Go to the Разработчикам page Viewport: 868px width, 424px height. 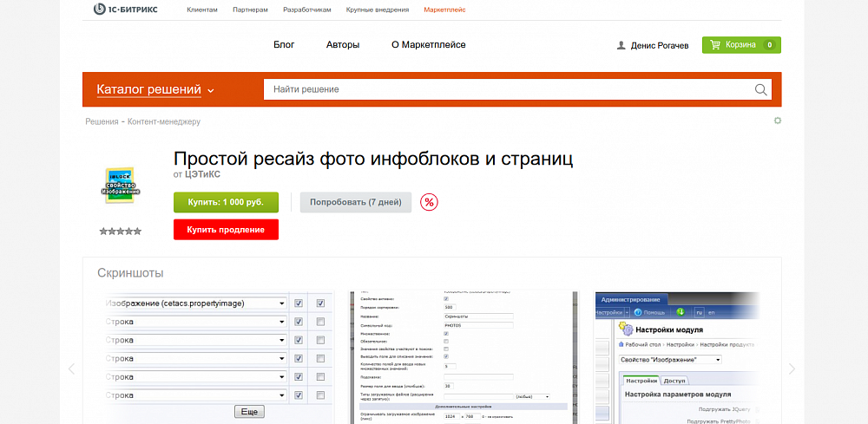pos(306,10)
